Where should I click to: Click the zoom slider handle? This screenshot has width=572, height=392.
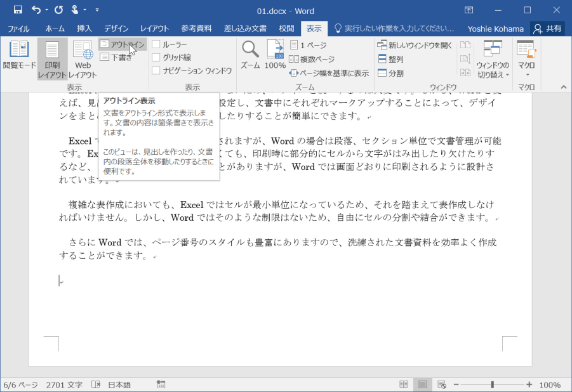pyautogui.click(x=493, y=384)
